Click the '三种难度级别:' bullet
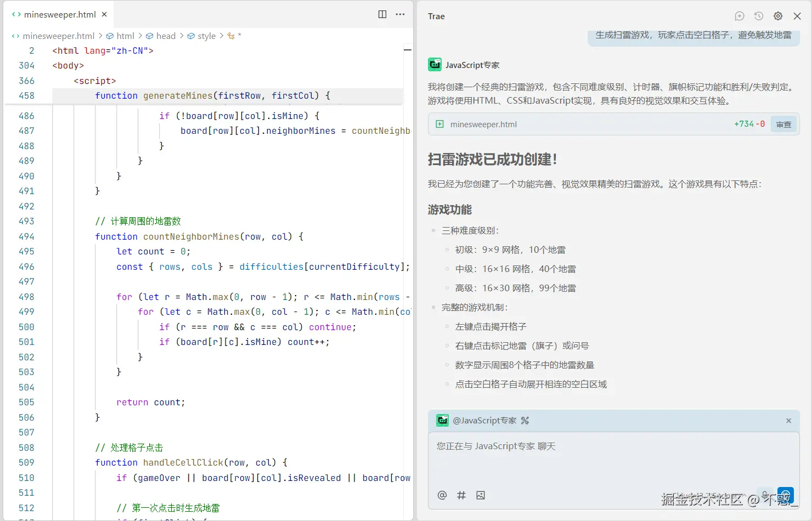This screenshot has height=521, width=812. tap(470, 230)
